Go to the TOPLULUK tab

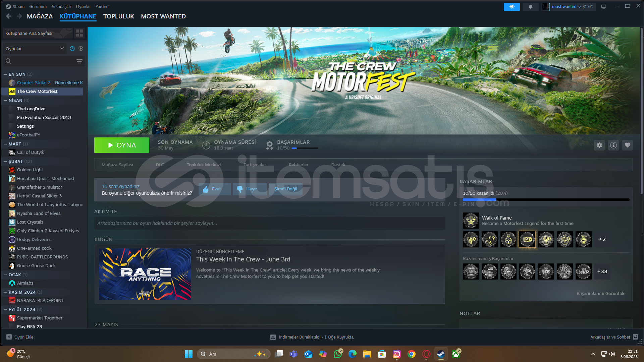119,16
